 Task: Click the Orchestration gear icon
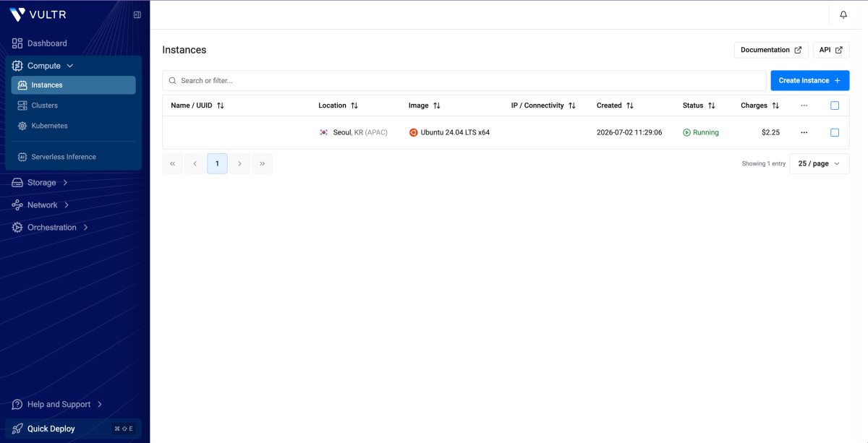click(x=17, y=228)
